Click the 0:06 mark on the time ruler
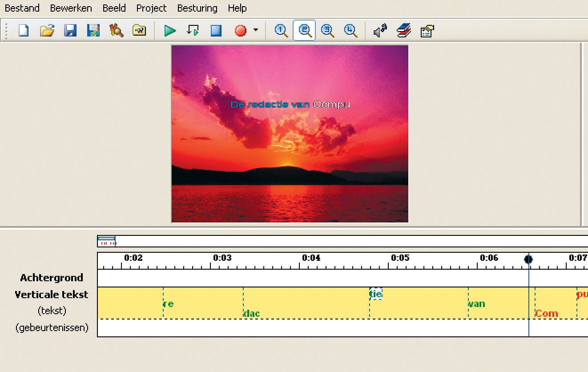 489,258
